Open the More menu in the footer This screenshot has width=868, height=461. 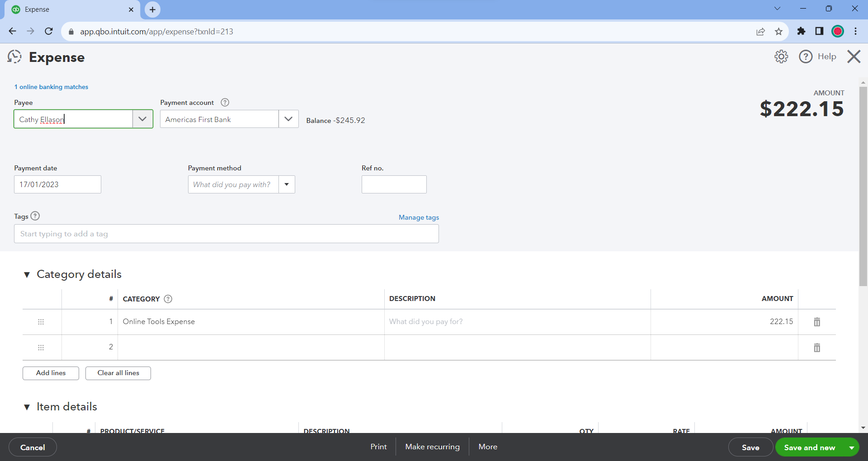[488, 447]
